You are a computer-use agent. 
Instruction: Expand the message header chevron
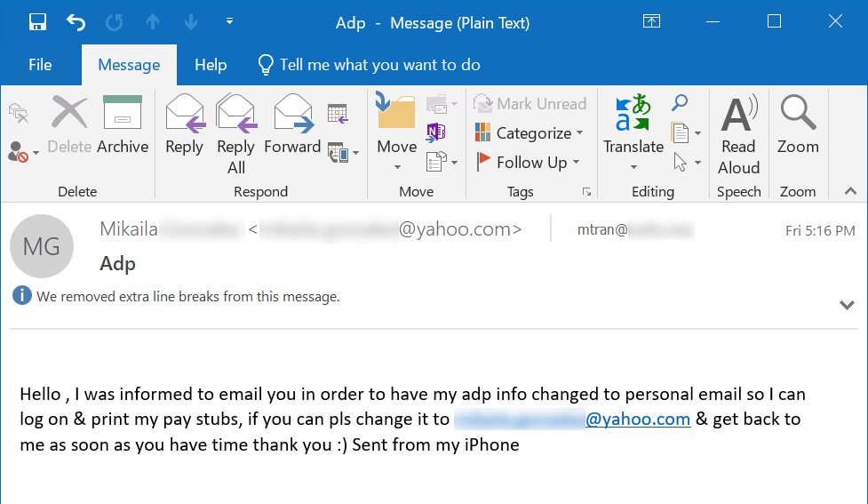(x=847, y=305)
